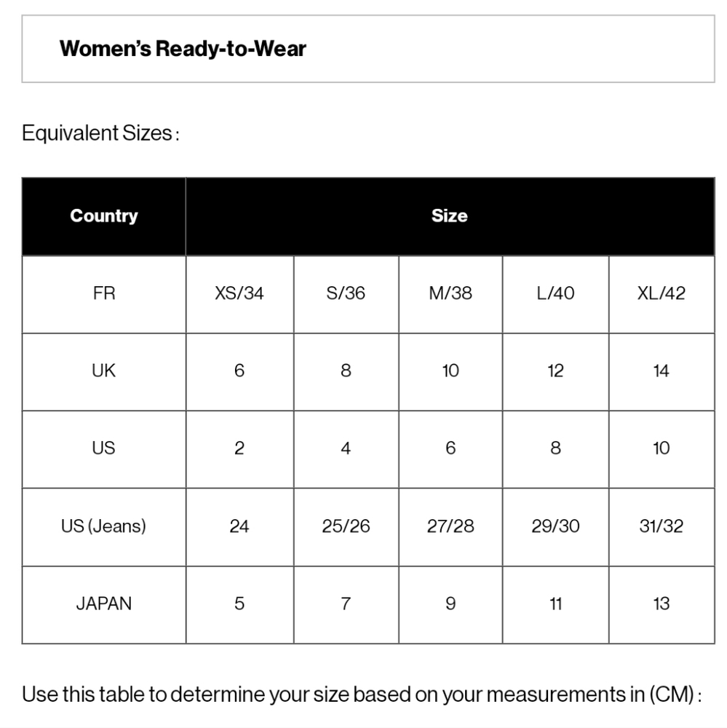Click the Country column header

[x=104, y=216]
